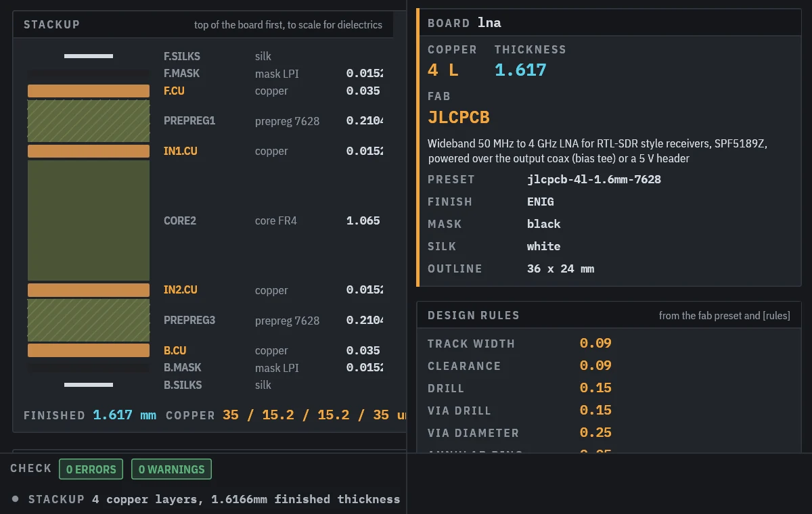Click the white F.SILKS line in the diagram
The width and height of the screenshot is (812, 514).
(x=89, y=56)
